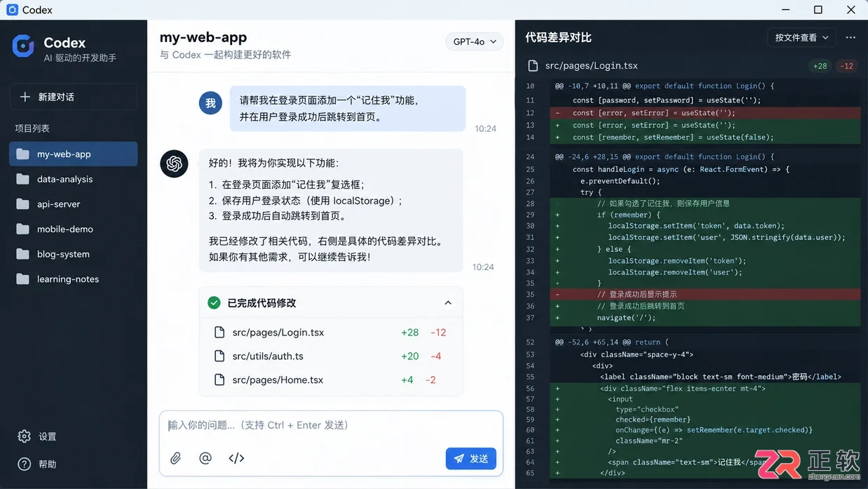Click the assistant OpenAI avatar icon
Image resolution: width=868 pixels, height=489 pixels.
(174, 163)
